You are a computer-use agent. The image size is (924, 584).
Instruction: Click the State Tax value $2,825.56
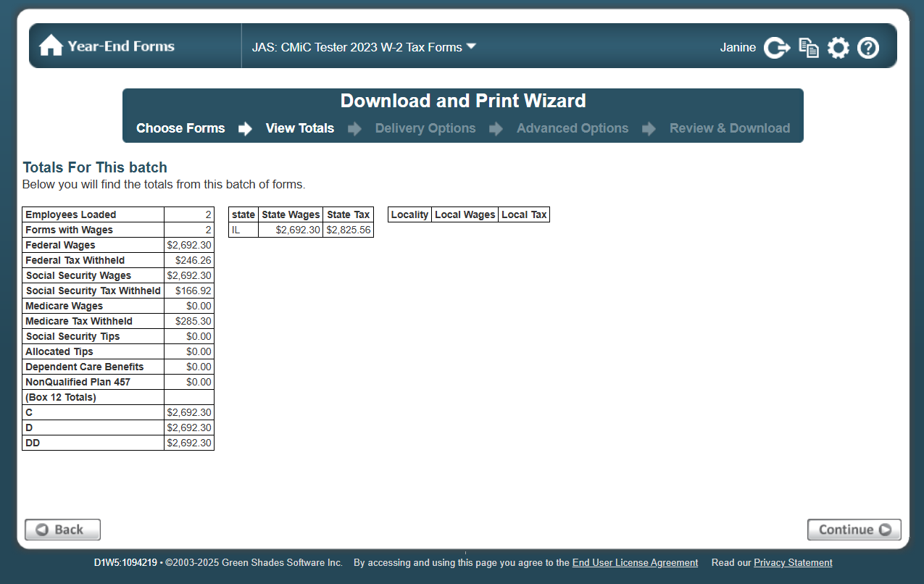(x=349, y=230)
